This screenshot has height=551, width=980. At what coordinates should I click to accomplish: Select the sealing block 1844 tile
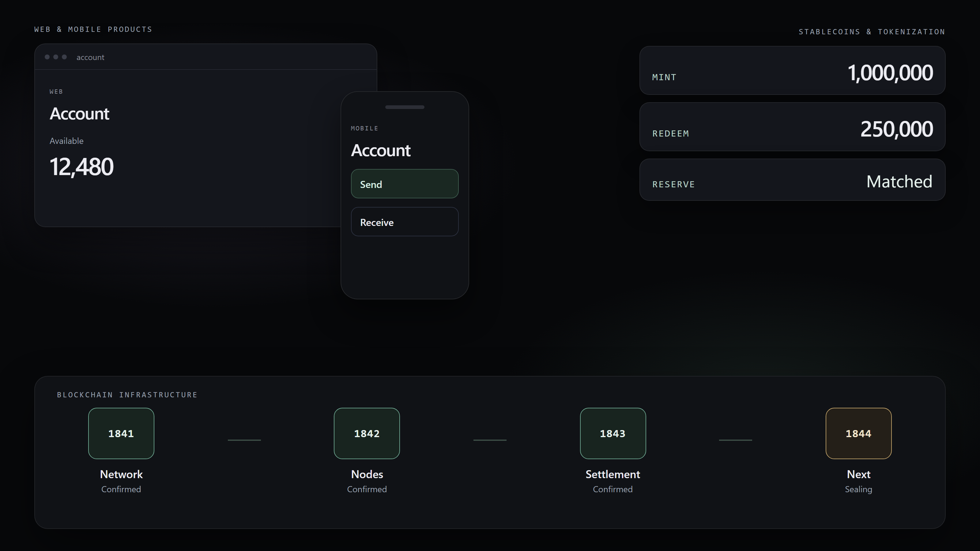858,433
